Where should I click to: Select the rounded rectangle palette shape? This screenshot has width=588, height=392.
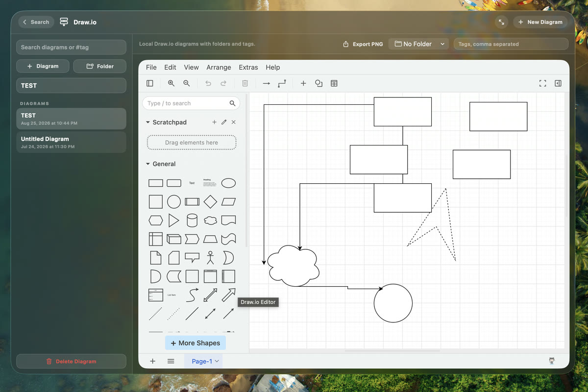(x=174, y=183)
